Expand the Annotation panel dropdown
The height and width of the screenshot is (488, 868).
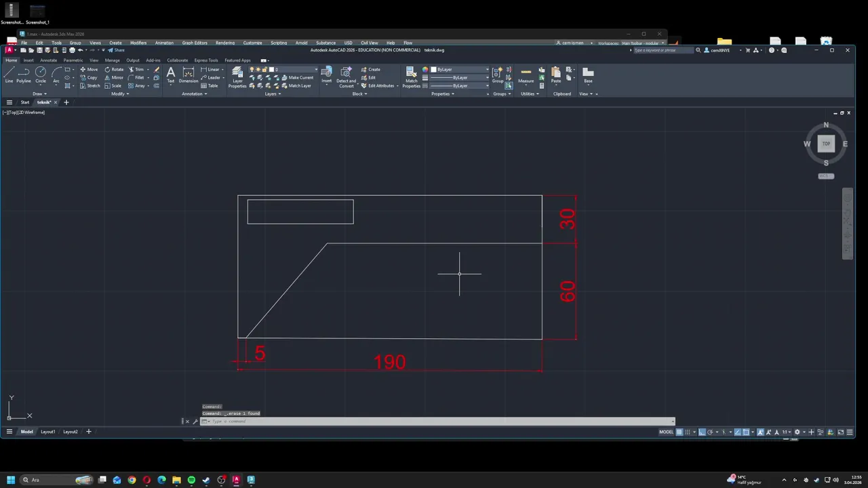pos(195,94)
